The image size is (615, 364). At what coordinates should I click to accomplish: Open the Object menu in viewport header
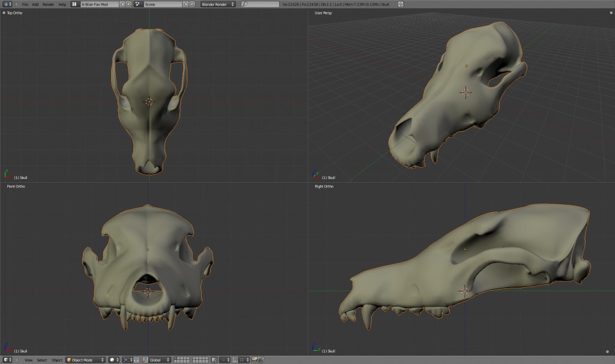pyautogui.click(x=57, y=359)
